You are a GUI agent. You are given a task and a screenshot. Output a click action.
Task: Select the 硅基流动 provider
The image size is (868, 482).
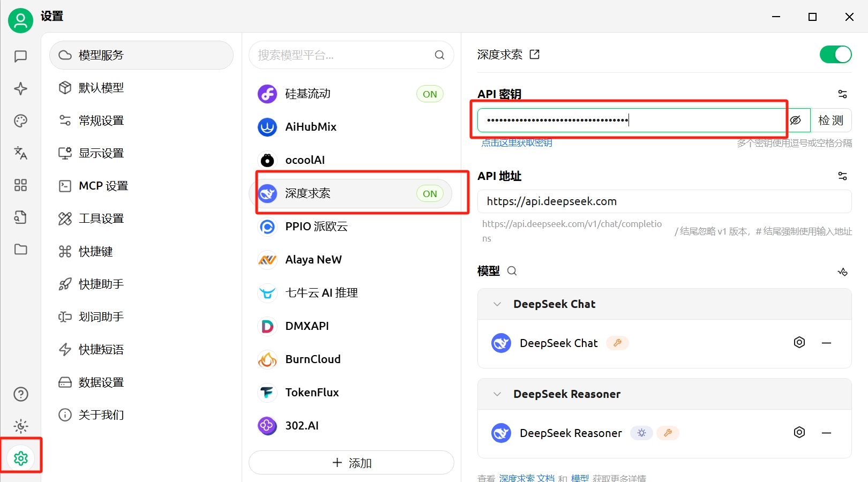(x=351, y=94)
